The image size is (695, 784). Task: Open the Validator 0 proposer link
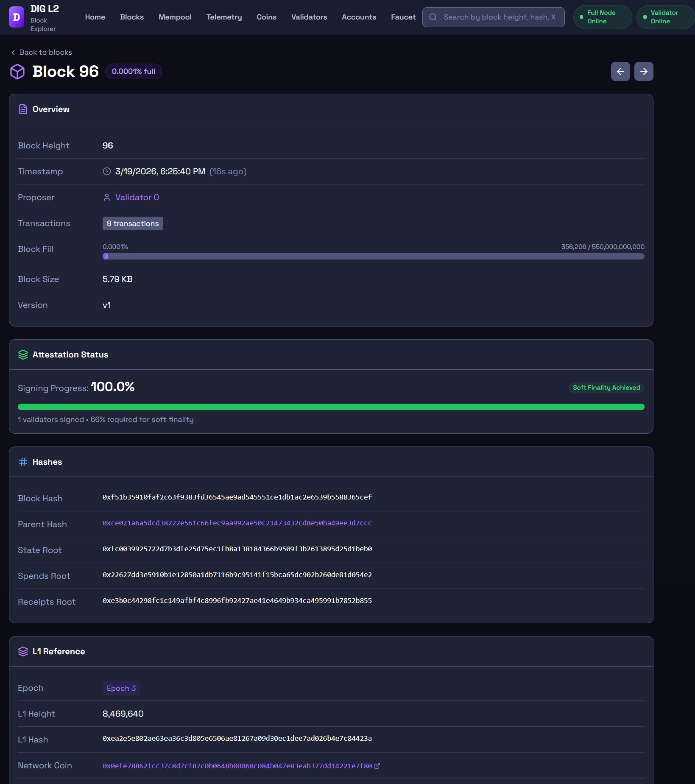[x=137, y=197]
